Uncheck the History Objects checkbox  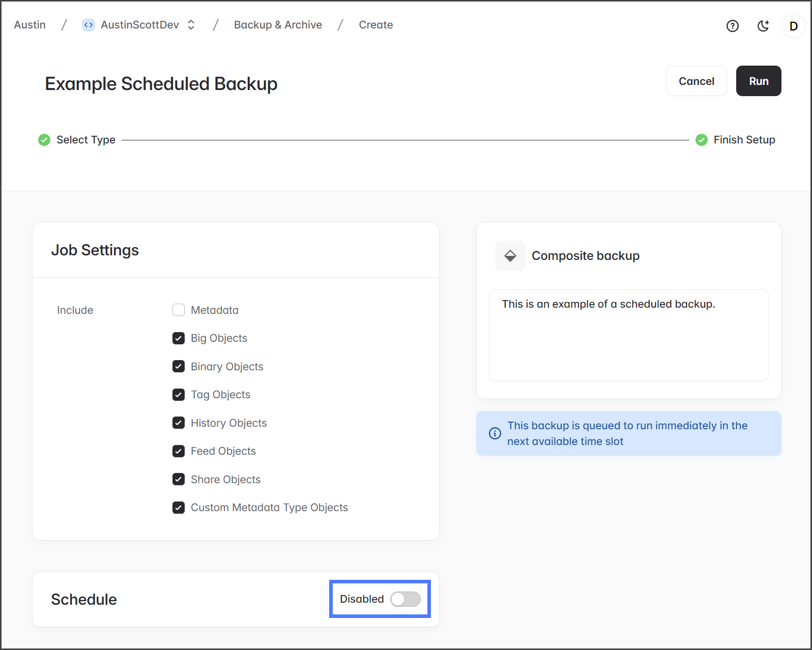pos(179,423)
